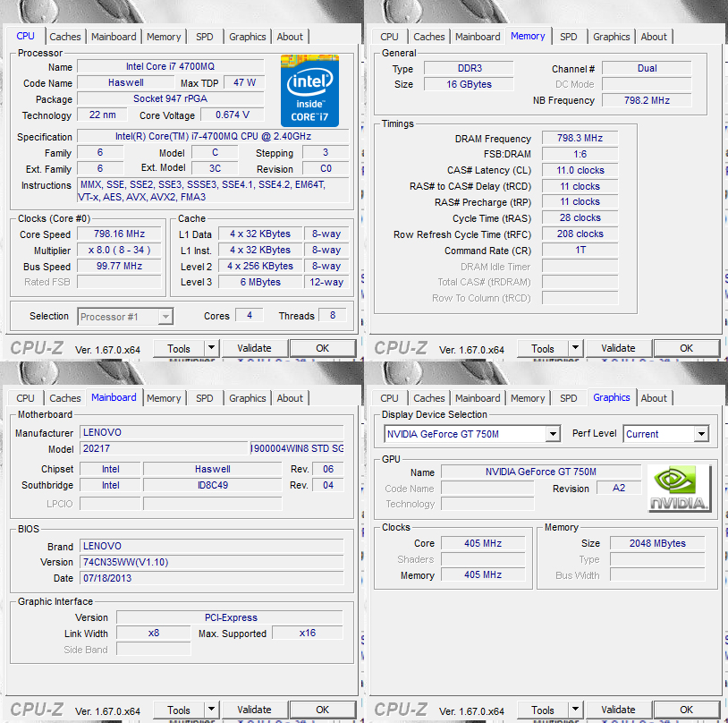Open Tools dropdown arrow in the CPU window

click(211, 348)
